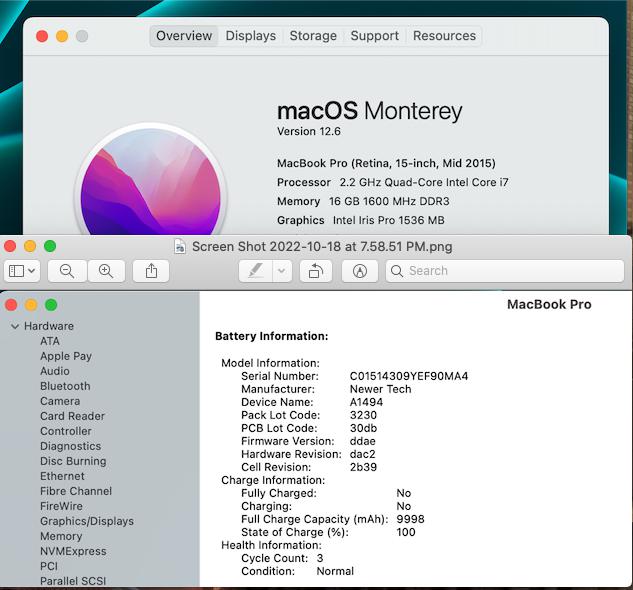Open the Share icon in Preview toolbar
The image size is (633, 590).
(151, 271)
